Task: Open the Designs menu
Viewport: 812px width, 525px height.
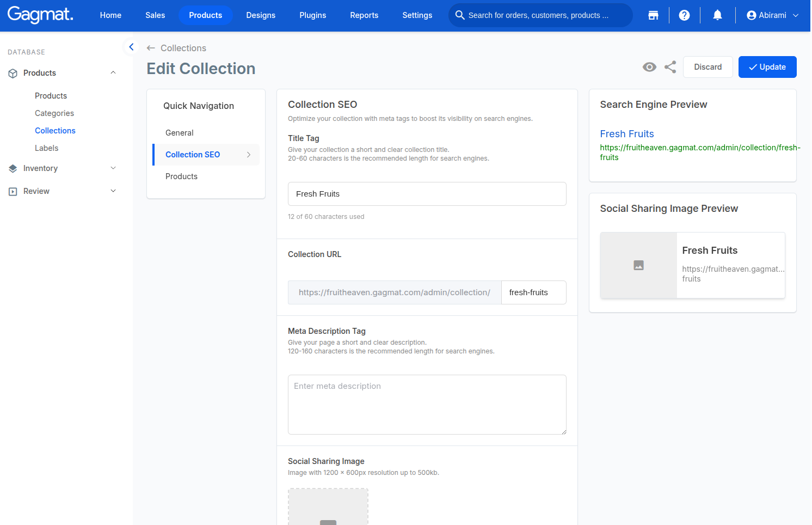Action: tap(261, 15)
